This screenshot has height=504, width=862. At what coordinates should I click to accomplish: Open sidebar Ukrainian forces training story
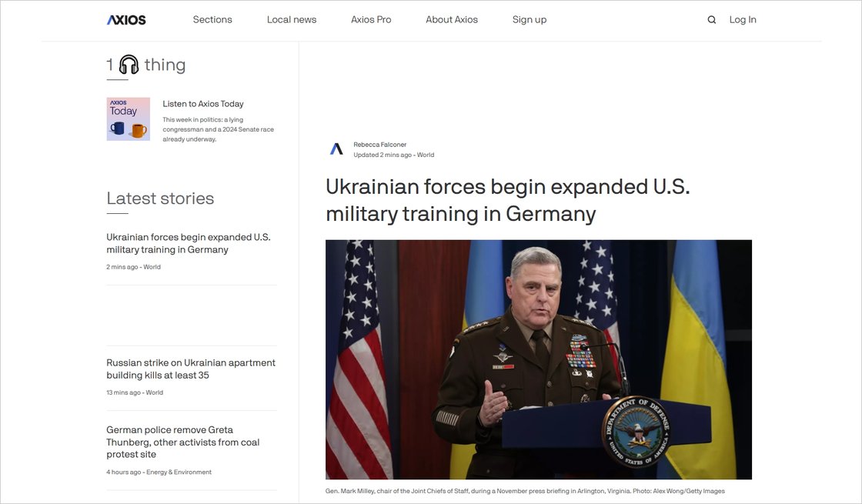[x=189, y=243]
